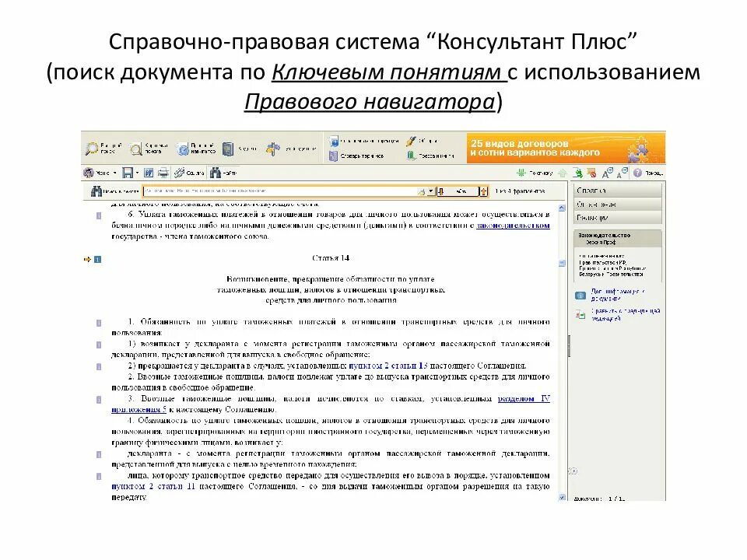Follow the разделом IV hyperlink
The image size is (747, 560).
pyautogui.click(x=524, y=398)
